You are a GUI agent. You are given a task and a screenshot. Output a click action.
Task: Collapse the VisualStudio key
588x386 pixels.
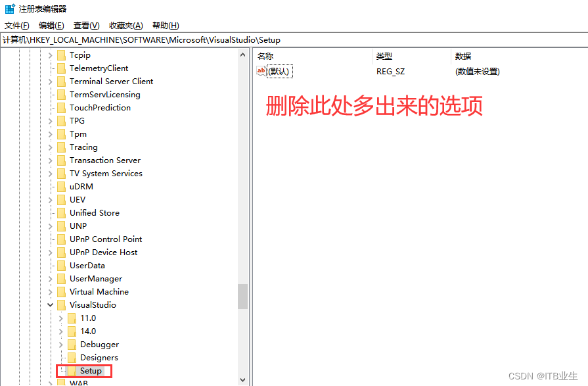coord(50,305)
